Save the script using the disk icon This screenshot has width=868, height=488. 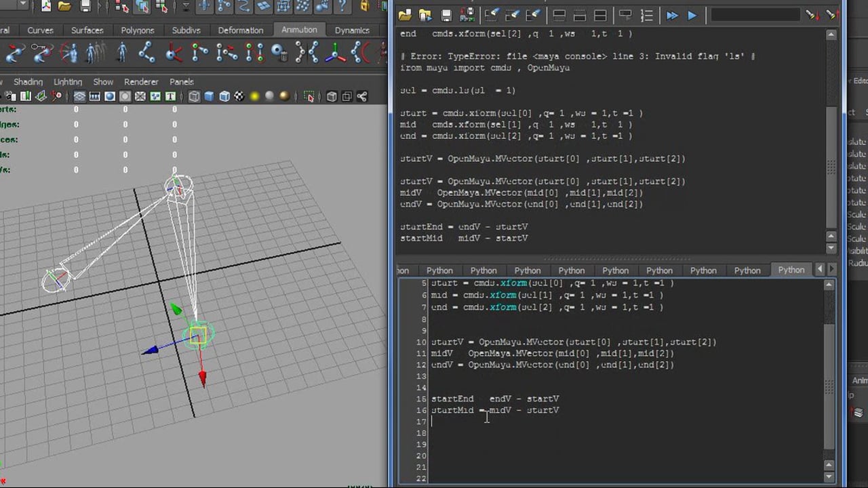pos(446,14)
